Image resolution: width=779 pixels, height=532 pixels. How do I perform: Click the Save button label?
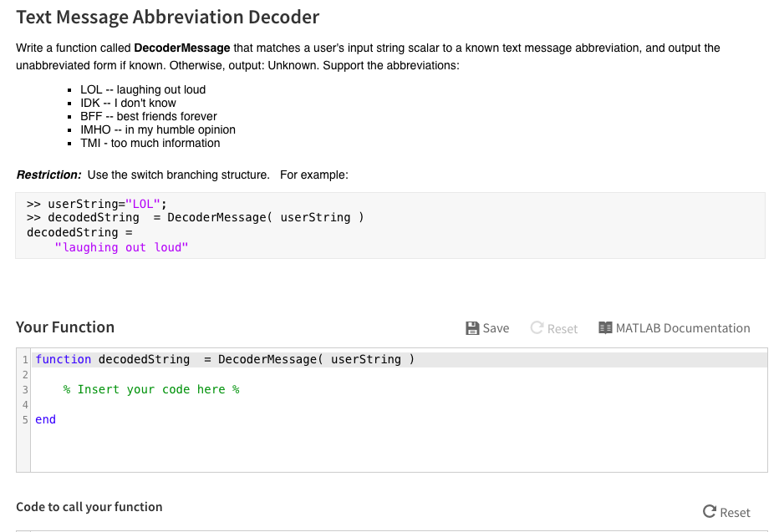tap(496, 328)
